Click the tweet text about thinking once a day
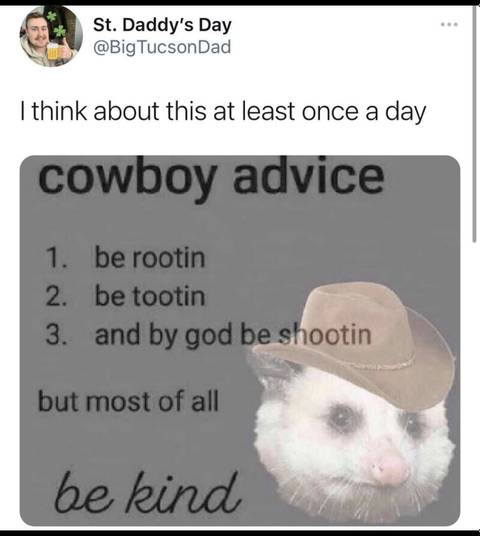480x536 pixels. (223, 112)
